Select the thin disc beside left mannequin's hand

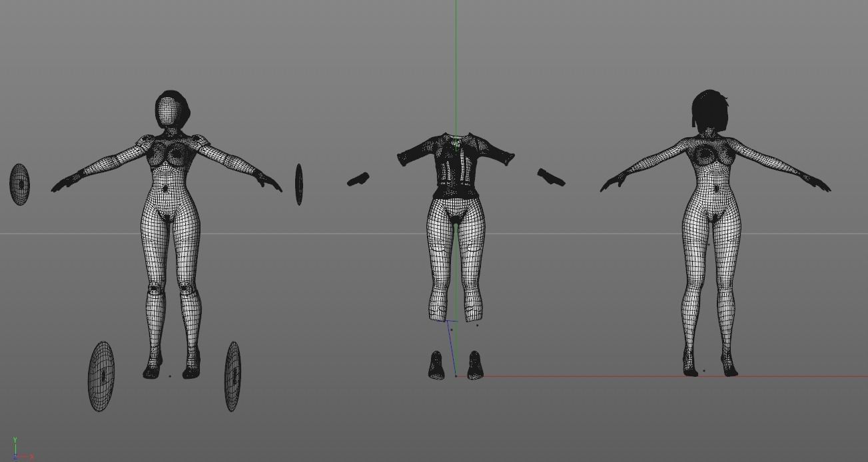299,184
